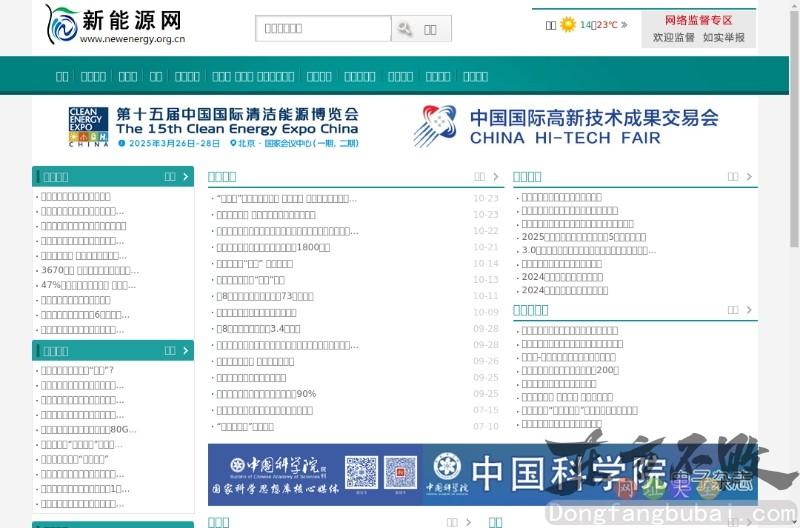Click the round emblem beside large 中国科学院 text

[447, 466]
